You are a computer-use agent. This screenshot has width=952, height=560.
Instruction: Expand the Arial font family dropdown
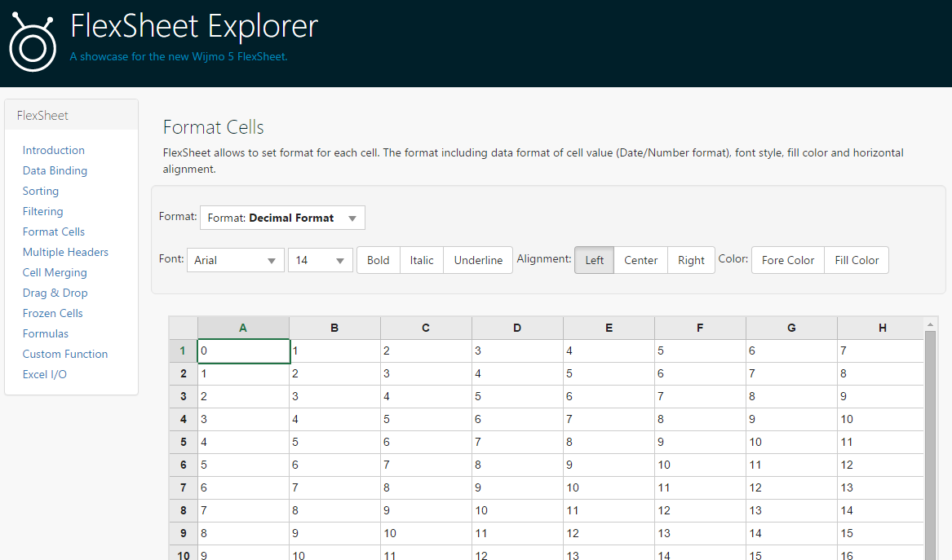(272, 260)
